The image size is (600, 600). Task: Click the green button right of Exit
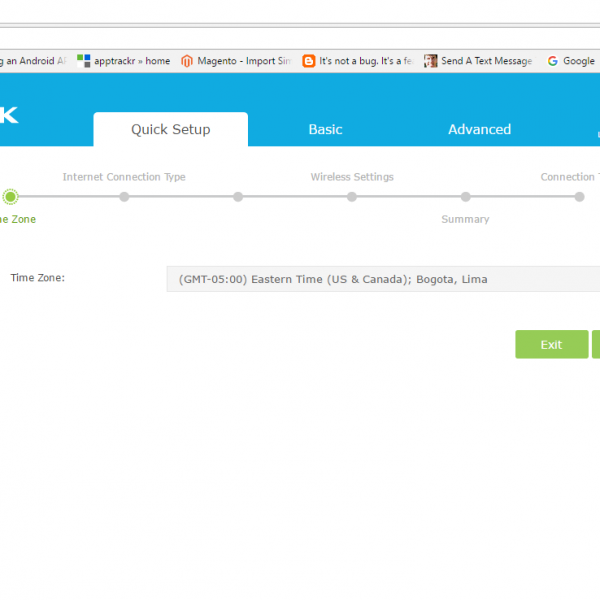[596, 344]
